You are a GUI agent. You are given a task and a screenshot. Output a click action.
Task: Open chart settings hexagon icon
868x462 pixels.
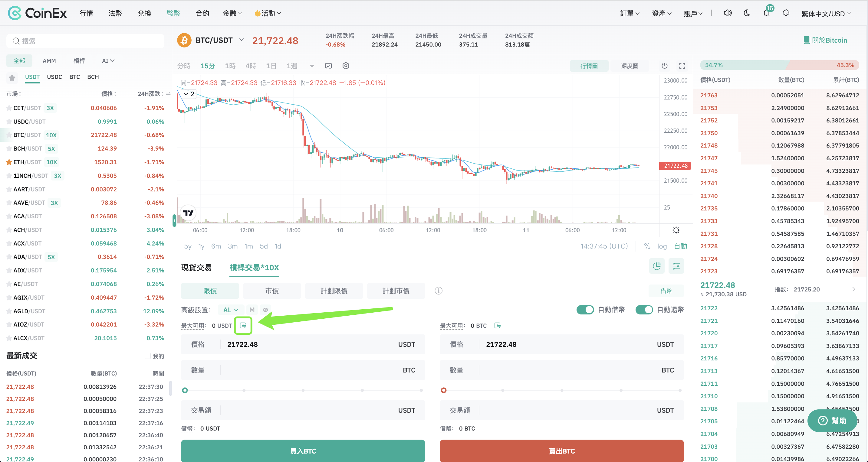[346, 66]
